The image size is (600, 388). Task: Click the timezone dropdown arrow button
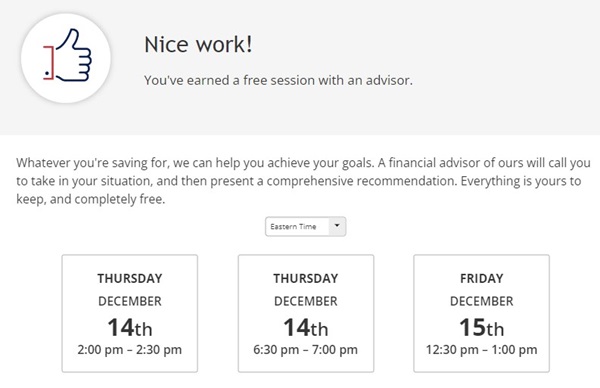(x=337, y=227)
